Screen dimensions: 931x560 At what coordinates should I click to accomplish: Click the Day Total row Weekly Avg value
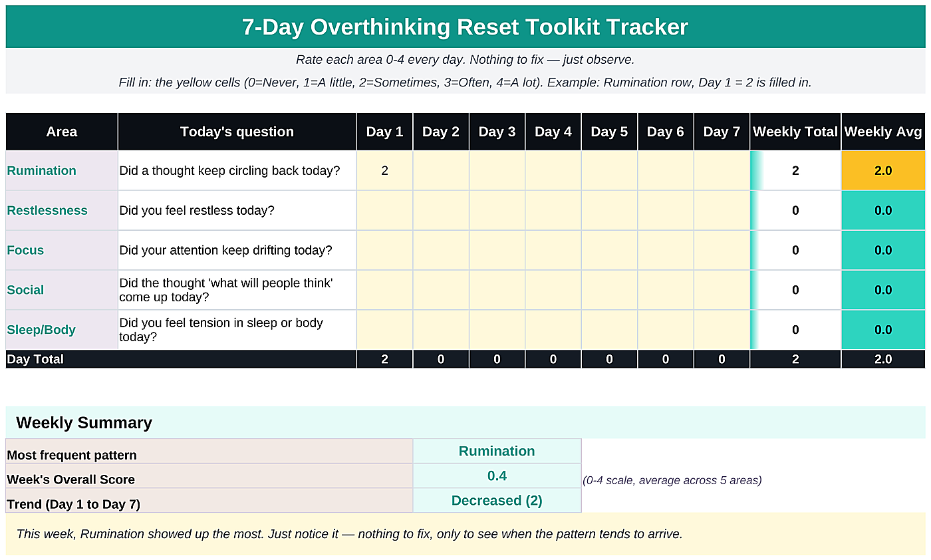(x=883, y=359)
